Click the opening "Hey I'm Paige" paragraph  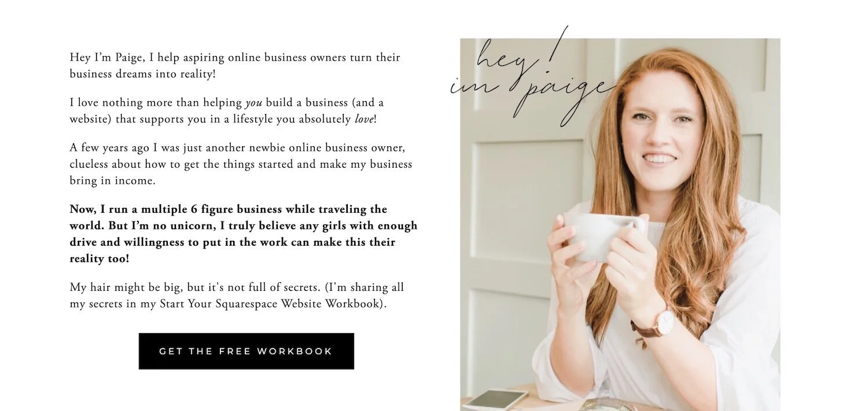pyautogui.click(x=235, y=65)
